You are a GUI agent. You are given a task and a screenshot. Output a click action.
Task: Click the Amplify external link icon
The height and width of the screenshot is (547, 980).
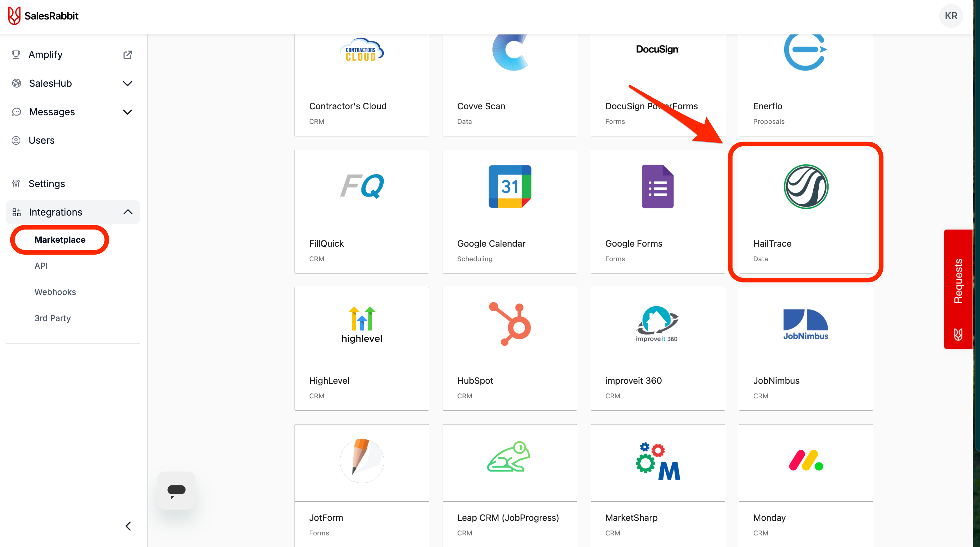(x=128, y=55)
